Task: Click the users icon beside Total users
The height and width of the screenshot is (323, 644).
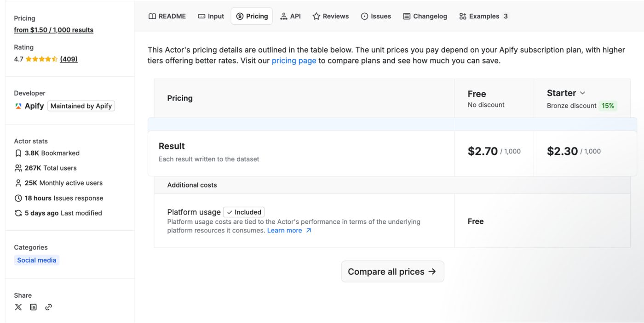Action: point(18,168)
